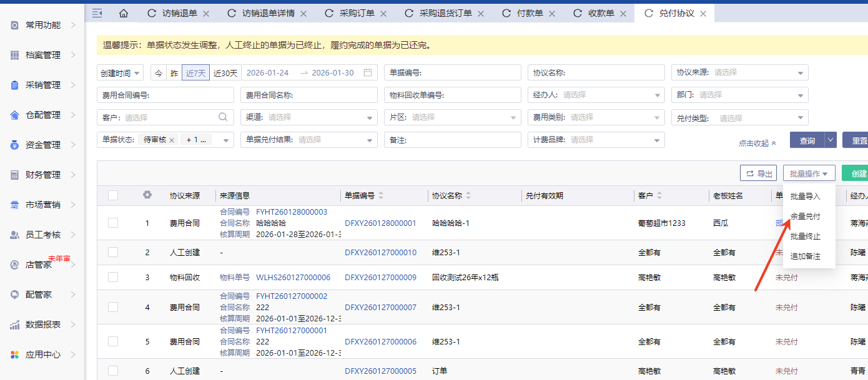Click the home icon in tab bar

[x=124, y=13]
